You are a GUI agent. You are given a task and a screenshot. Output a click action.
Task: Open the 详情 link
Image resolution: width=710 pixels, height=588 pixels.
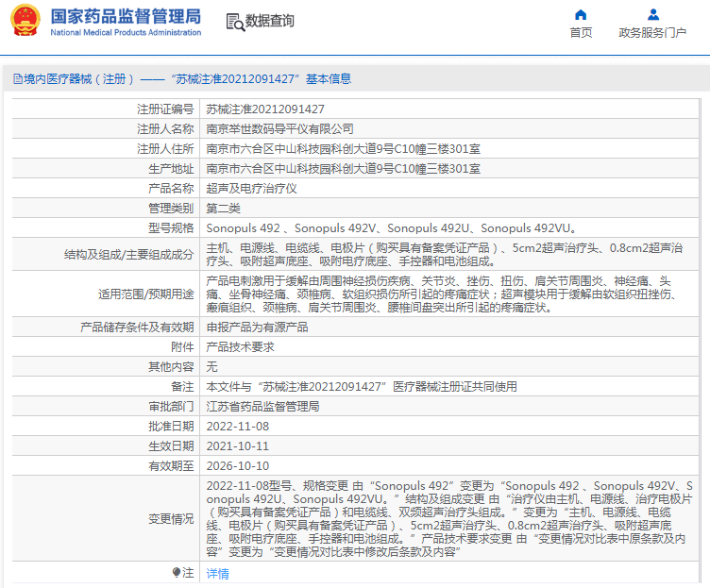(217, 574)
